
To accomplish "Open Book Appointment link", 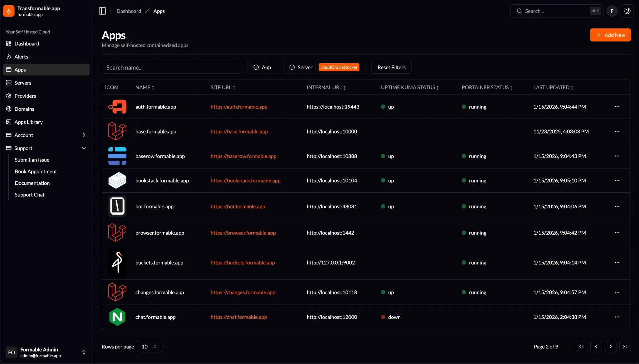I will point(36,172).
